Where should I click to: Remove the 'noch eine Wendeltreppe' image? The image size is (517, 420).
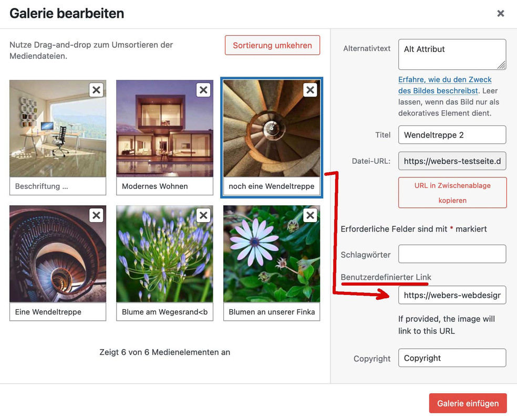[x=311, y=90]
